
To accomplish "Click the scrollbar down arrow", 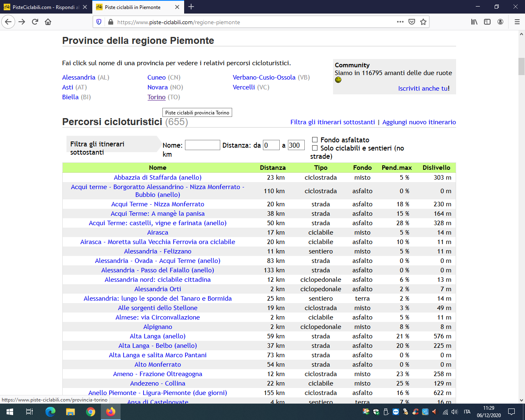I will point(521,400).
